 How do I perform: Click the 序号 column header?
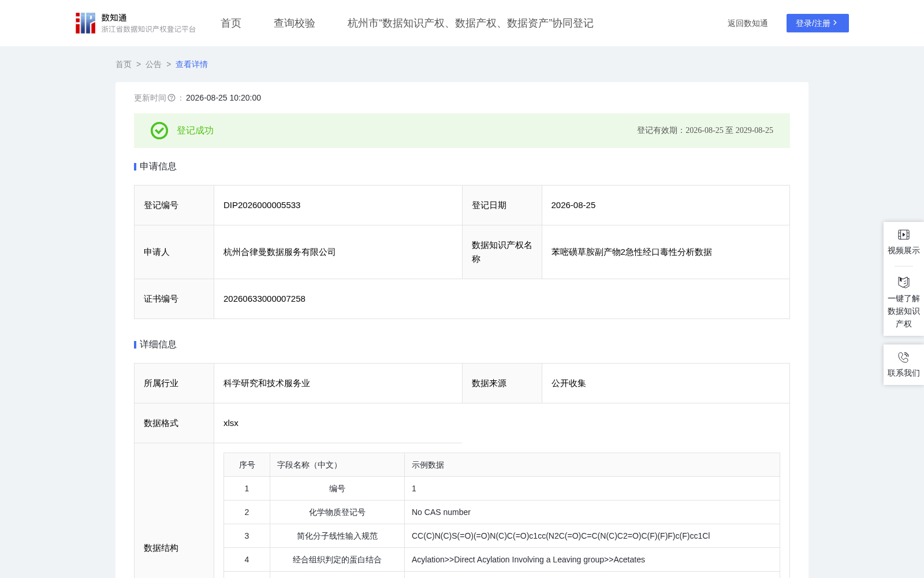pos(247,465)
